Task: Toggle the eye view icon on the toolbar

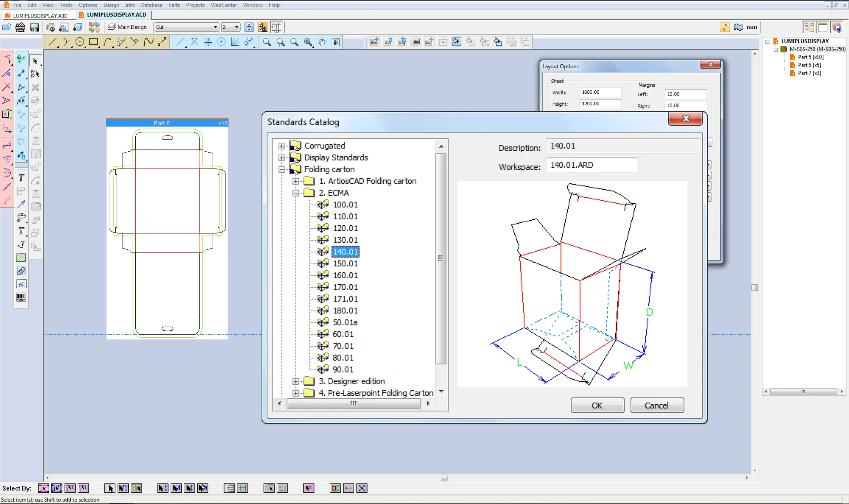Action: coord(335,42)
